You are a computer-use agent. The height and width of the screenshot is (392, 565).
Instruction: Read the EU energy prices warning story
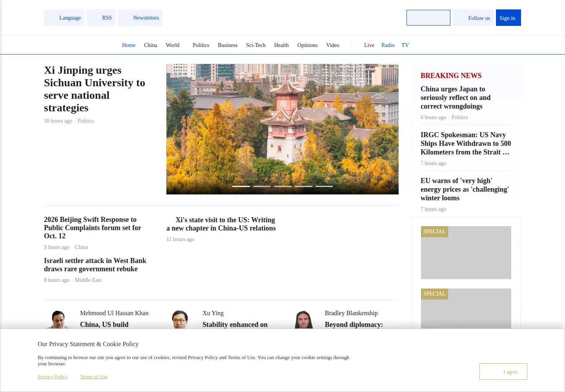point(465,189)
